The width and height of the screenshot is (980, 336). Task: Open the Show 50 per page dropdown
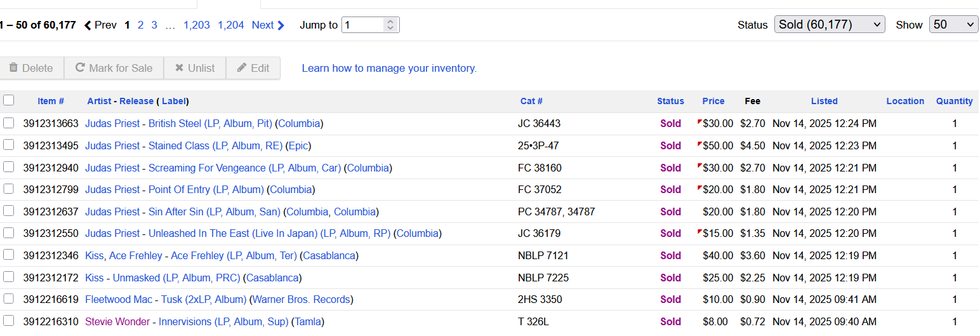tap(953, 25)
